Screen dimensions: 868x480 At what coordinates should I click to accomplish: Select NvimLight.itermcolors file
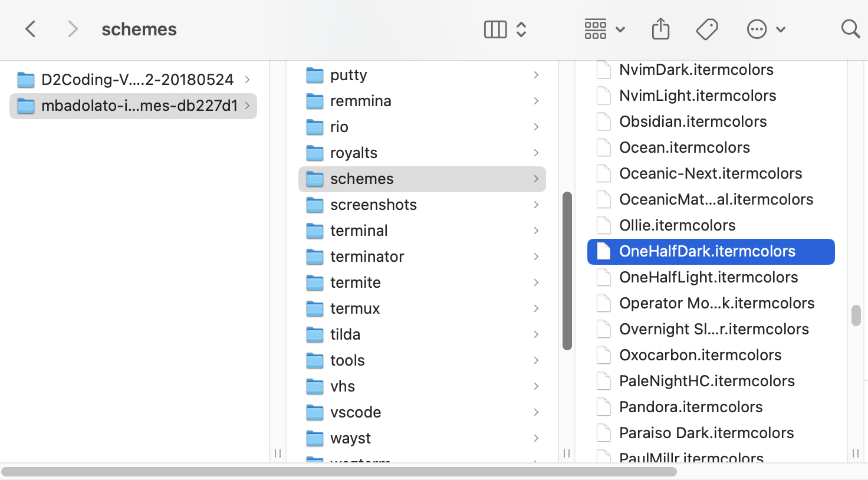pos(711,96)
